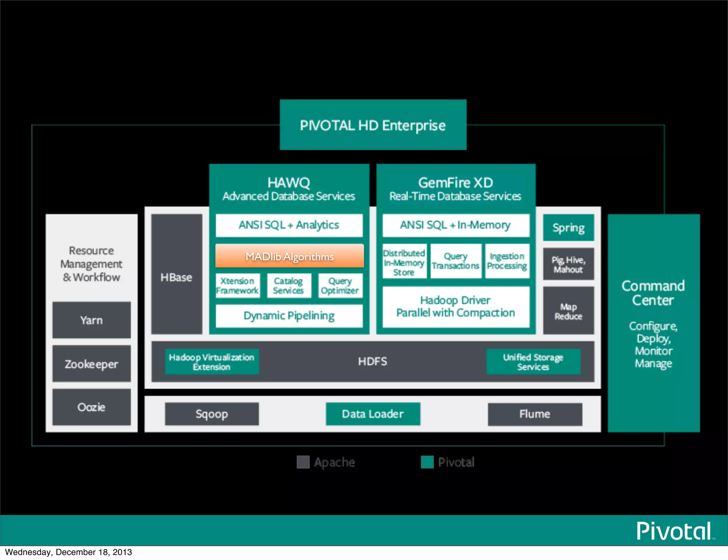Select the Sqoop block
The height and width of the screenshot is (560, 728).
212,414
